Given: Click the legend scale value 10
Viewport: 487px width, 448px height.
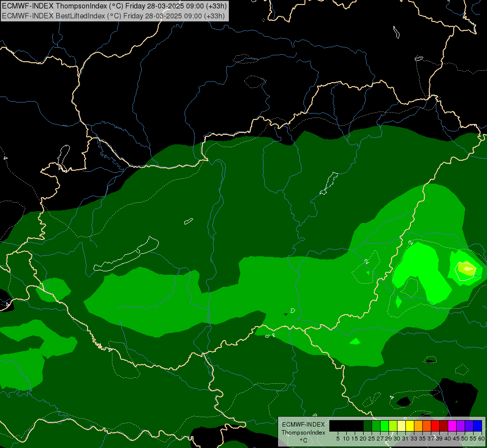Looking at the screenshot, I should (x=346, y=439).
